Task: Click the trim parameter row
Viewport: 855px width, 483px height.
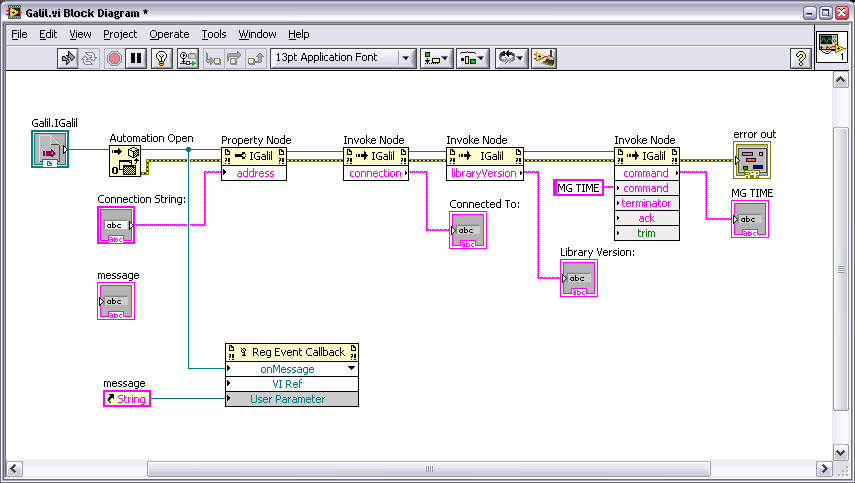Action: (x=647, y=233)
